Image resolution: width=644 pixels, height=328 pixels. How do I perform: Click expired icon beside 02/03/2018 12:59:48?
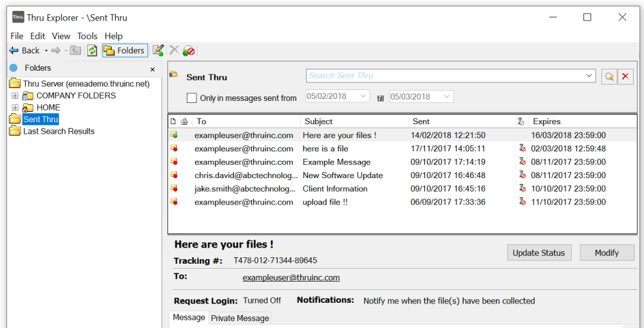(x=522, y=148)
